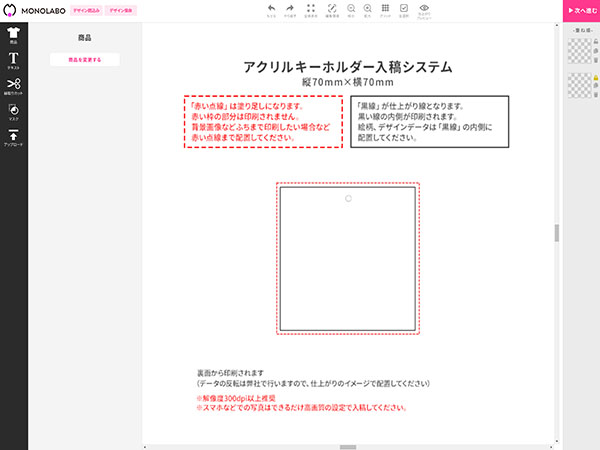Viewport: 600px width, 450px height.
Task: Click the canvas scroll-up arrow
Action: [x=557, y=25]
